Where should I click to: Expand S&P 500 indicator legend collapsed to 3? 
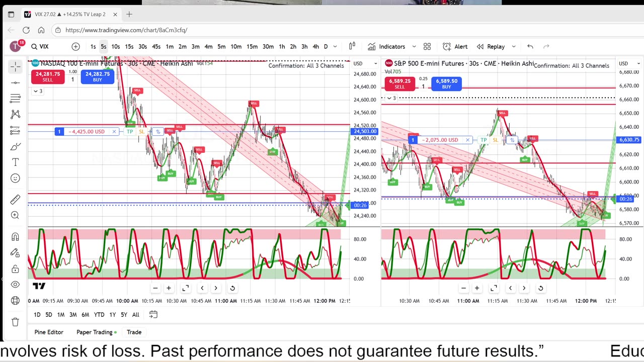click(x=391, y=98)
